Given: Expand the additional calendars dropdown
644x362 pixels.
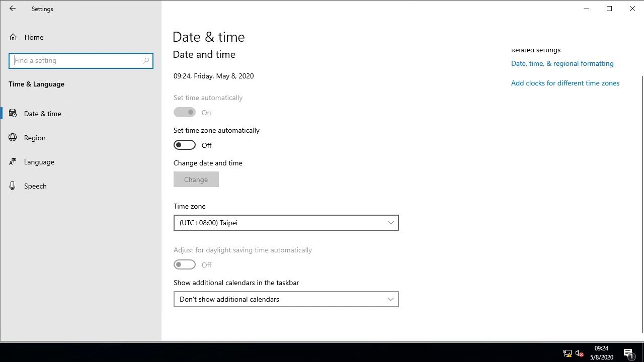Looking at the screenshot, I should [x=286, y=299].
